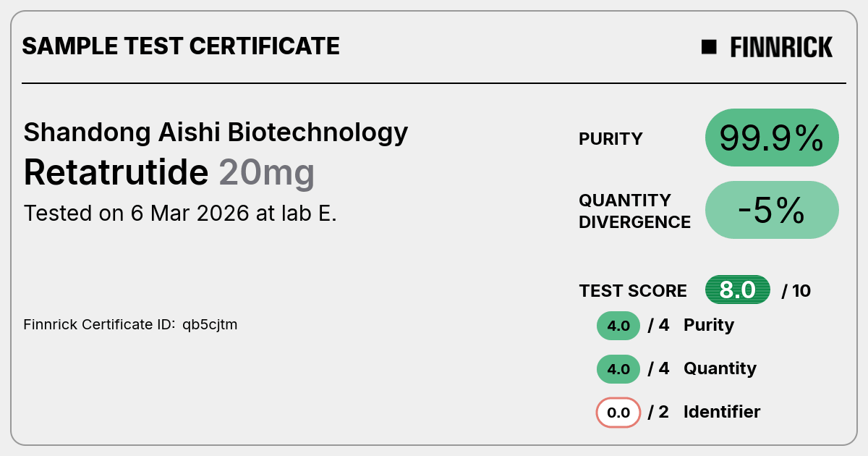The image size is (868, 456).
Task: Click the QUANTITY DIVERGENCE label
Action: tap(634, 211)
